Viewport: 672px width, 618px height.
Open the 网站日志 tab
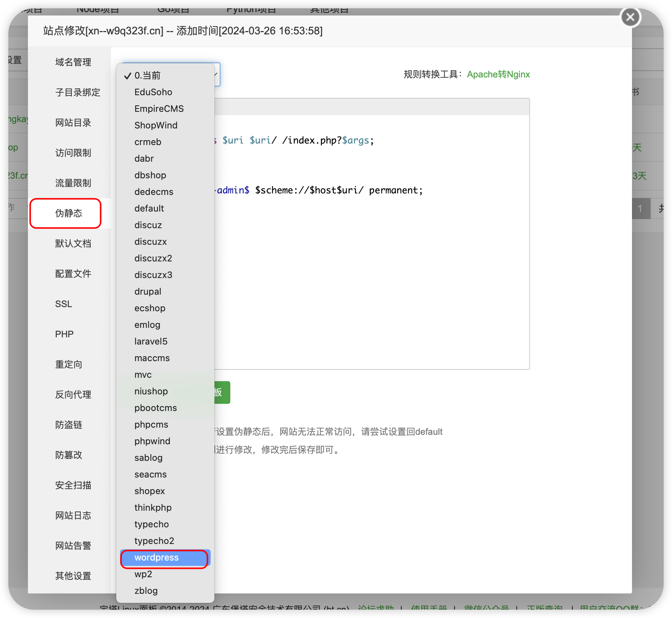(73, 516)
